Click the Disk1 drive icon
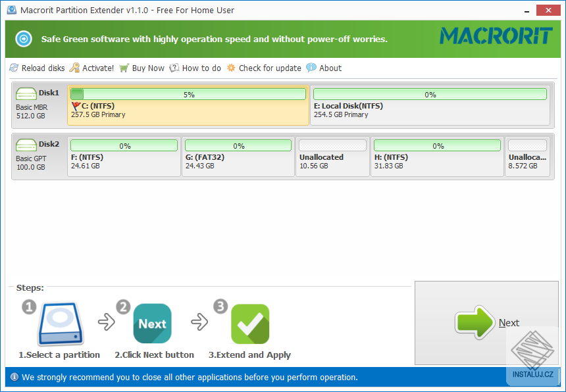The height and width of the screenshot is (392, 566). click(x=26, y=94)
